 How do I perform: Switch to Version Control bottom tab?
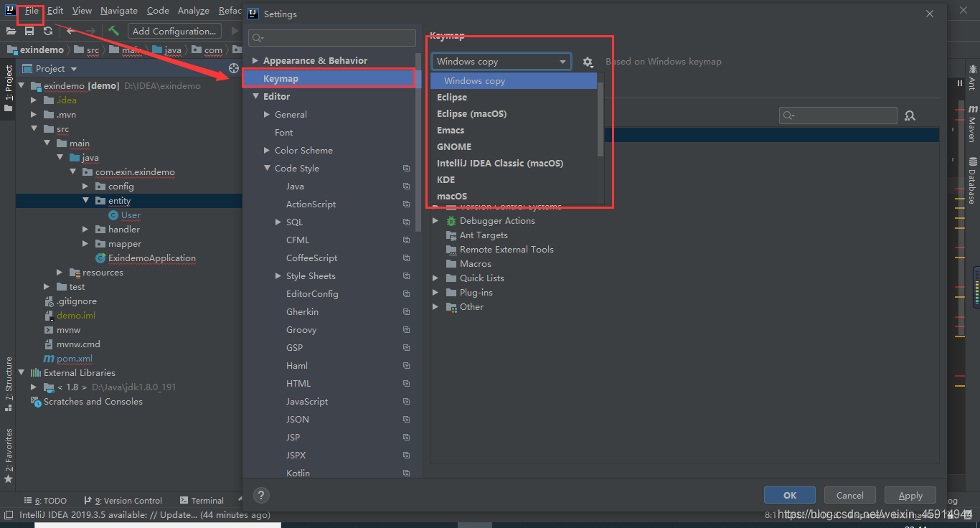(123, 501)
